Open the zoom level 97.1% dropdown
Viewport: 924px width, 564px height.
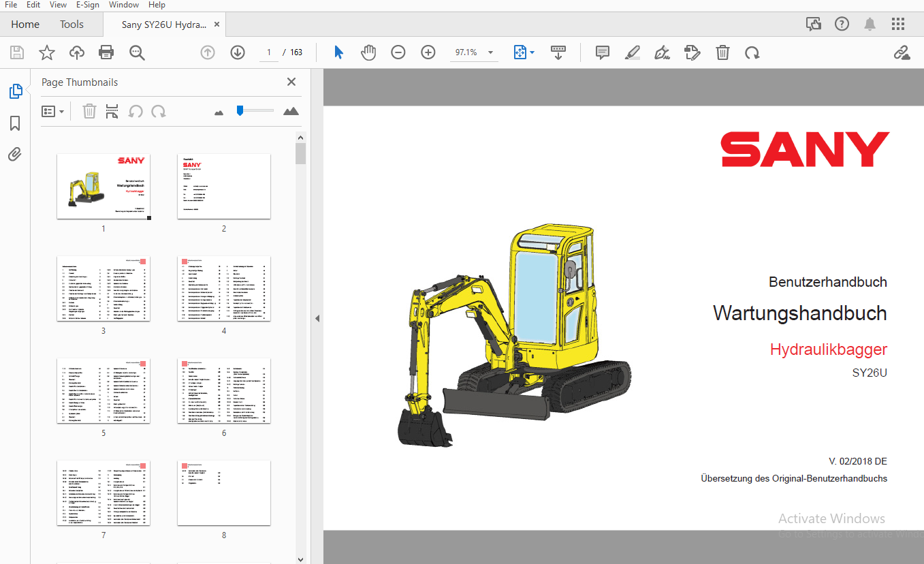[490, 52]
